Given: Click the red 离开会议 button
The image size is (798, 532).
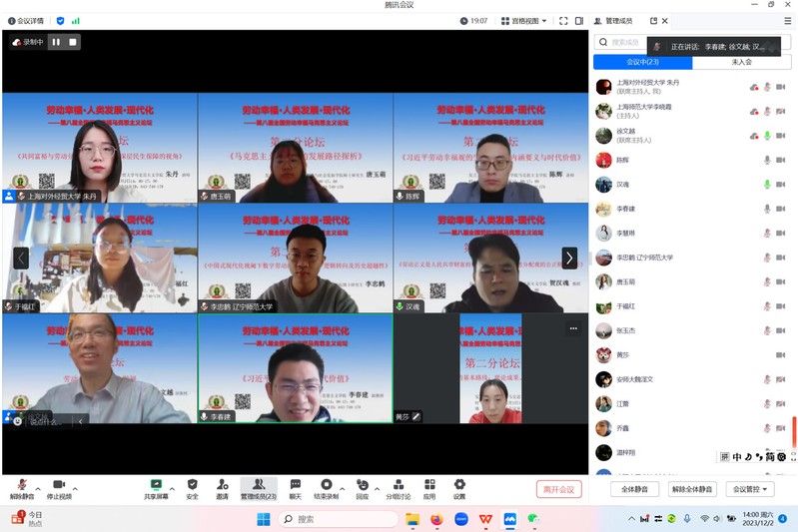Looking at the screenshot, I should (557, 489).
